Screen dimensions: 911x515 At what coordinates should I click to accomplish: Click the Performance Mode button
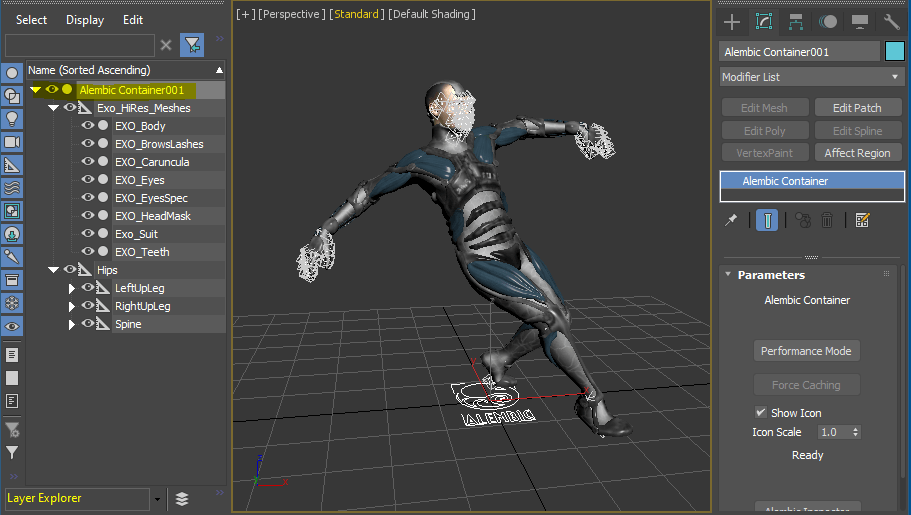[806, 351]
